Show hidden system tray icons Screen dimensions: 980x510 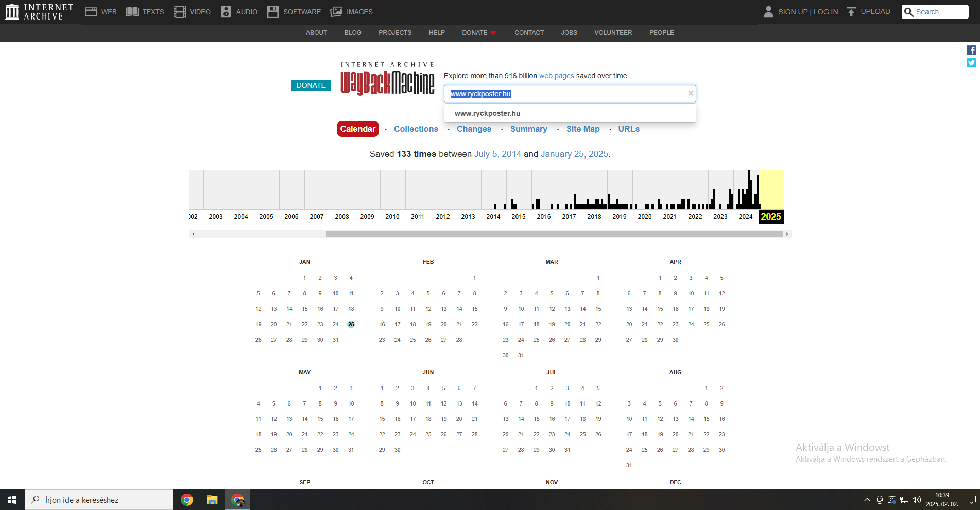point(867,500)
